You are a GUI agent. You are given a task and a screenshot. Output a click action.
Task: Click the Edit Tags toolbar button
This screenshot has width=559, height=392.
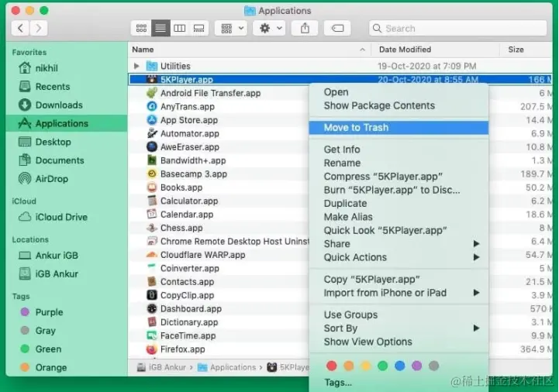(337, 28)
